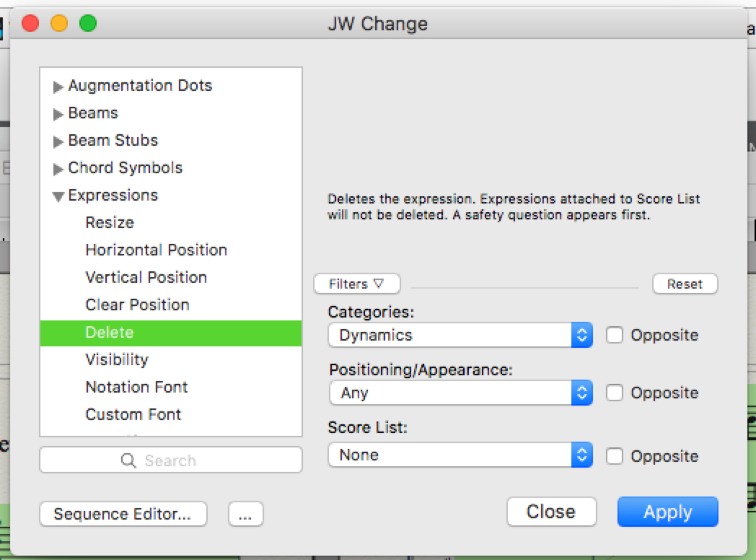756x560 pixels.
Task: Click into the Search field
Action: coord(170,460)
